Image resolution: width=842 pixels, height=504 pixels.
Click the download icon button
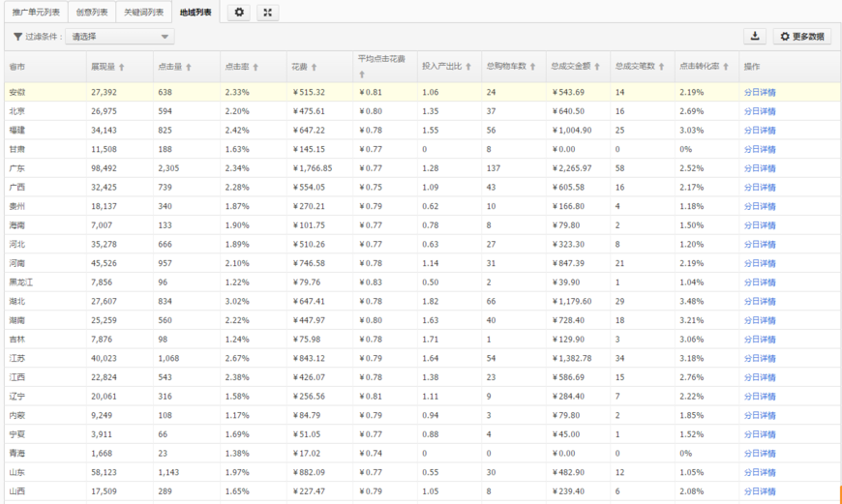[x=754, y=37]
